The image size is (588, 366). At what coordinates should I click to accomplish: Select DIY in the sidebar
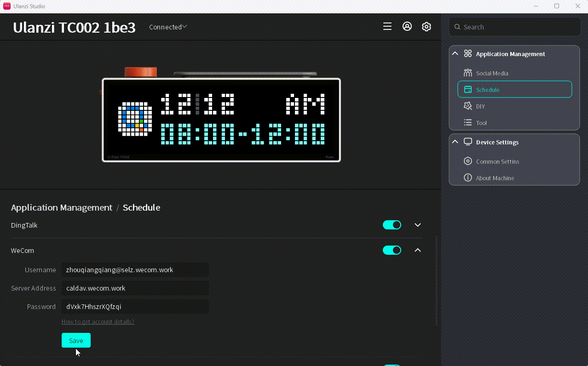point(514,106)
